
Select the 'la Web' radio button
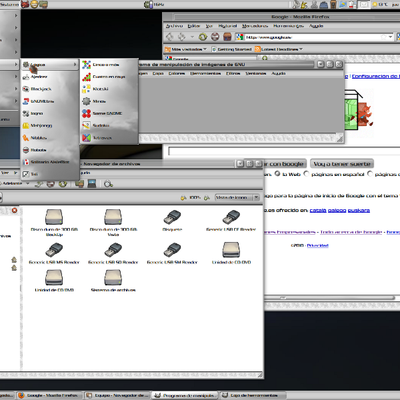click(x=277, y=174)
